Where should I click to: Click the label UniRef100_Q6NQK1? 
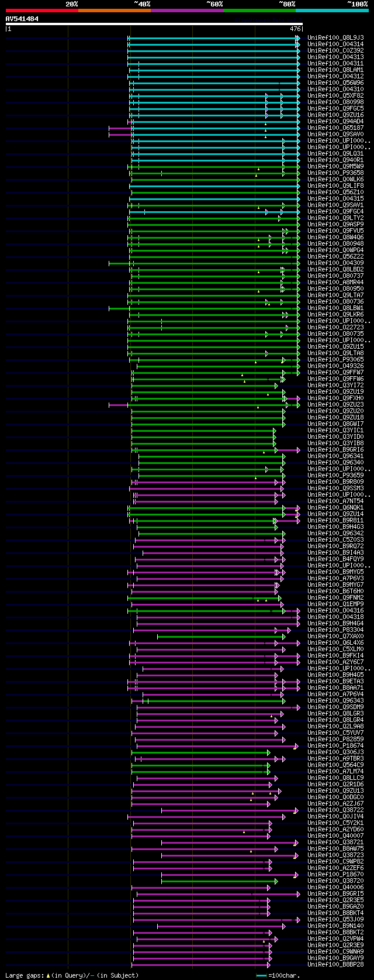335,507
